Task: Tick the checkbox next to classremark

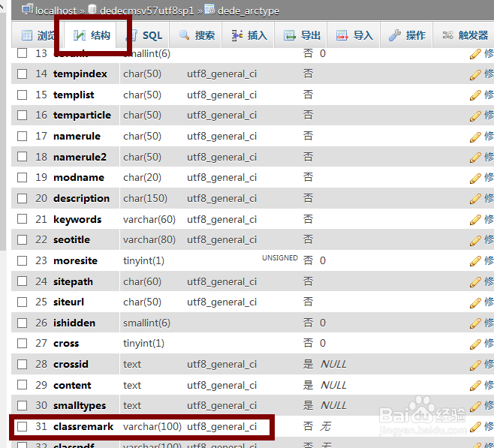Action: [23, 427]
